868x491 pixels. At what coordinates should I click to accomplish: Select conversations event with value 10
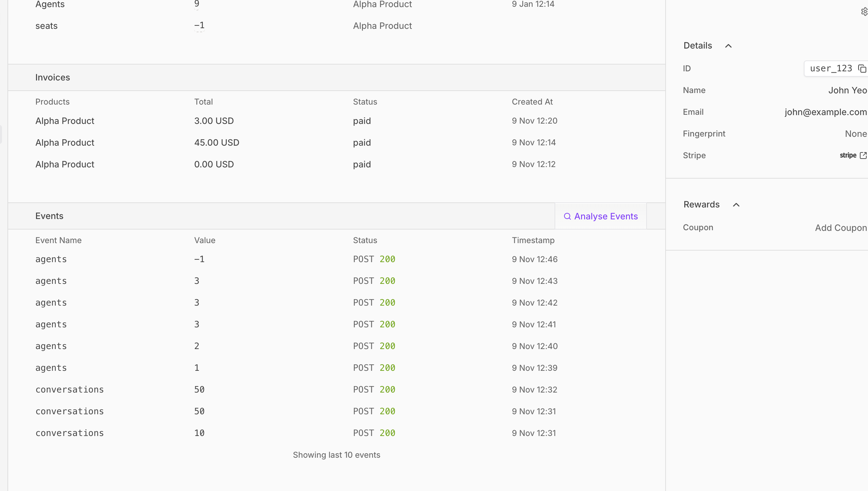pyautogui.click(x=69, y=433)
